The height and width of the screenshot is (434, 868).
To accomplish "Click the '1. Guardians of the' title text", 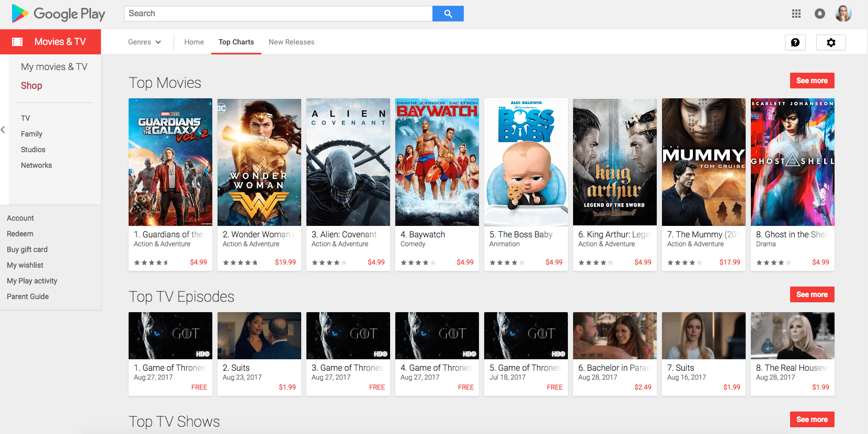I will (x=169, y=234).
